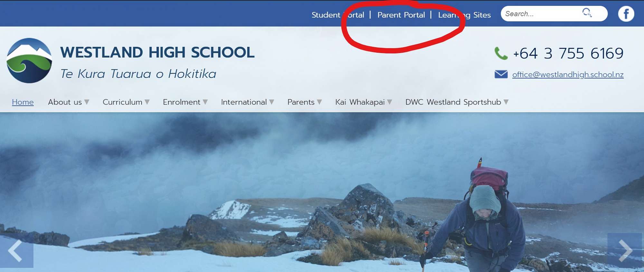The image size is (644, 272).
Task: Click the green phone icon
Action: [501, 53]
